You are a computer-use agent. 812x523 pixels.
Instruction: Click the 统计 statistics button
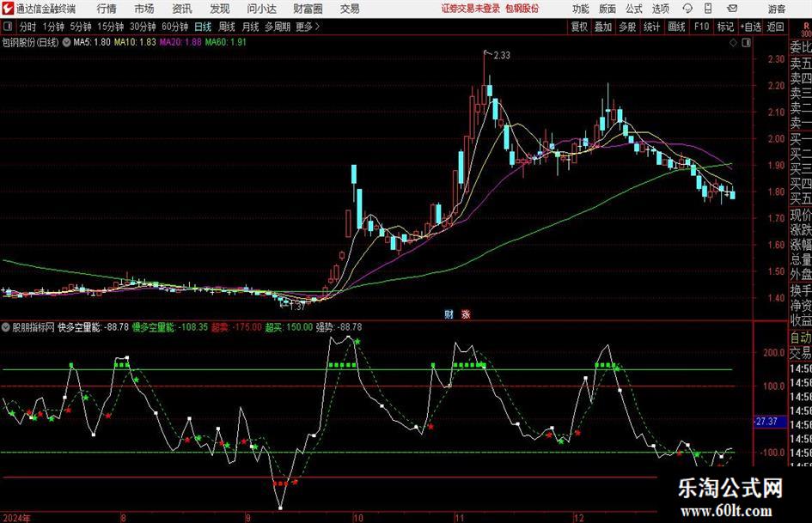[651, 27]
